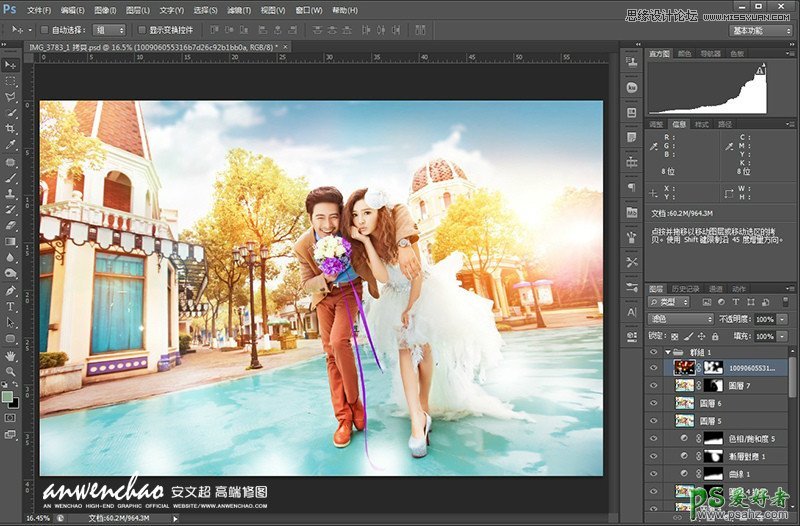Select the 图層 6 layer thumbnail
Screen dimensions: 800x526
684,403
